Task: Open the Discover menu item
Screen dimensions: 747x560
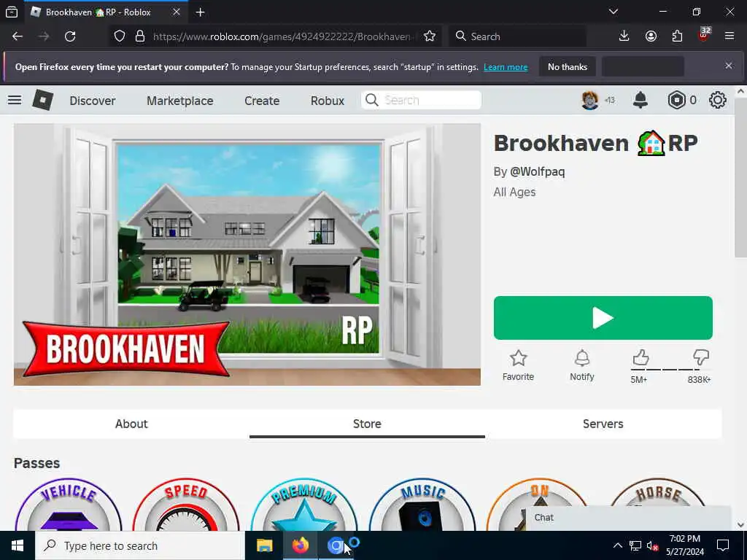Action: (93, 101)
